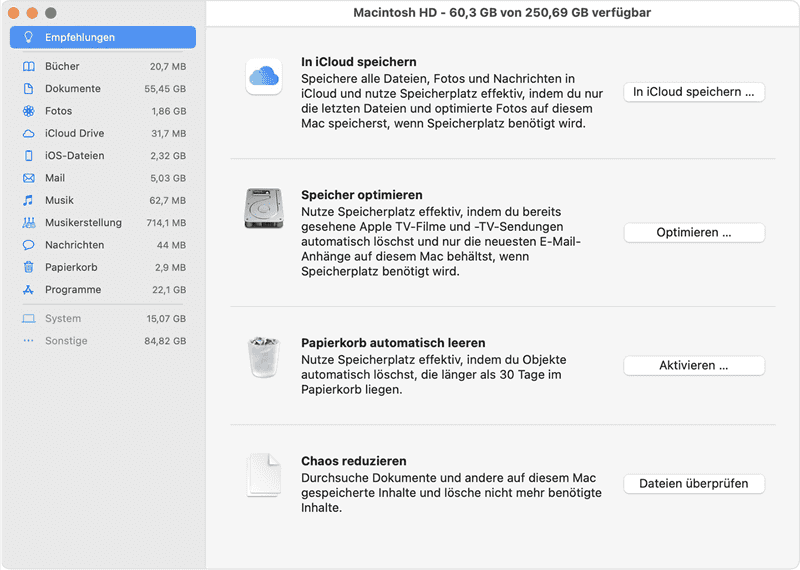Select the iCloud Drive label in sidebar

pyautogui.click(x=74, y=133)
